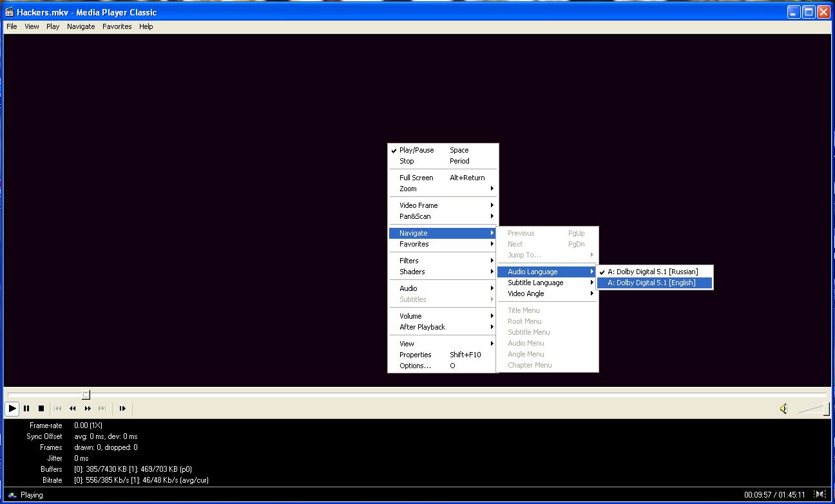This screenshot has width=835, height=504.
Task: Click the skip-to-next icon in the toolbar
Action: point(102,408)
